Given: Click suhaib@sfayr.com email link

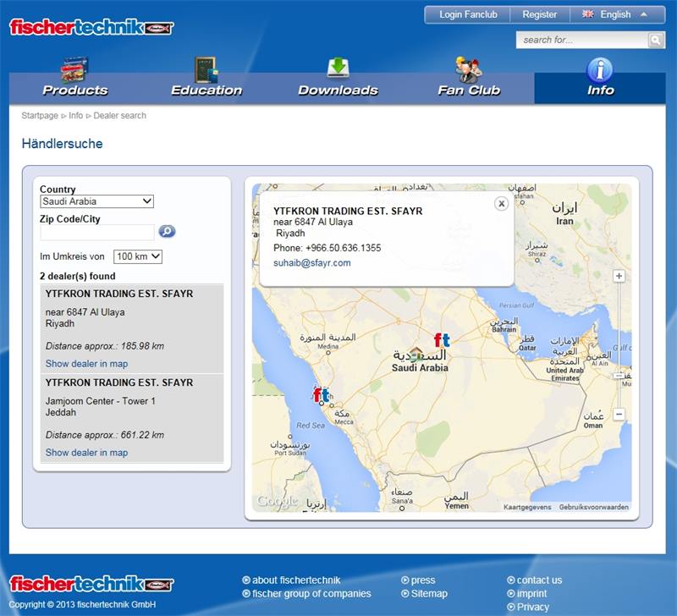Looking at the screenshot, I should (311, 263).
